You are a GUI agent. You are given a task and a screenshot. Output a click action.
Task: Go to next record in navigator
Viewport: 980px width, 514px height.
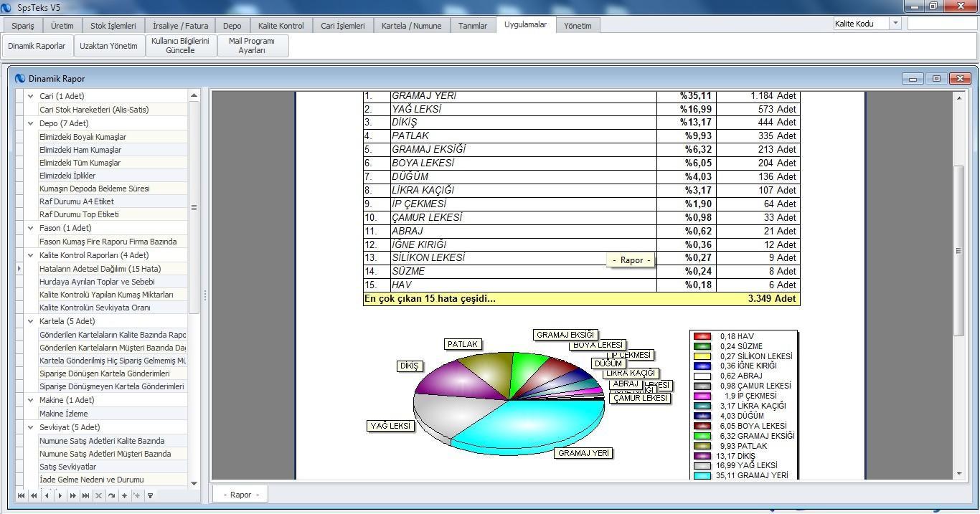(x=60, y=495)
